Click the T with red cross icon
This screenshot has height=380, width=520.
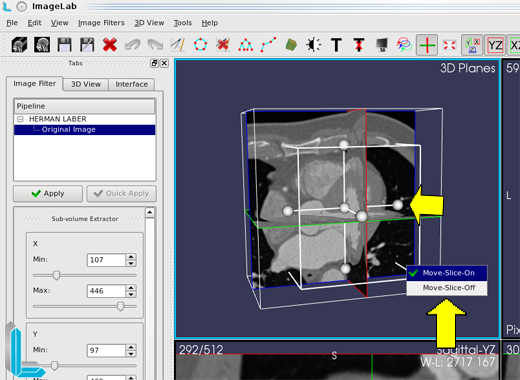click(x=359, y=45)
